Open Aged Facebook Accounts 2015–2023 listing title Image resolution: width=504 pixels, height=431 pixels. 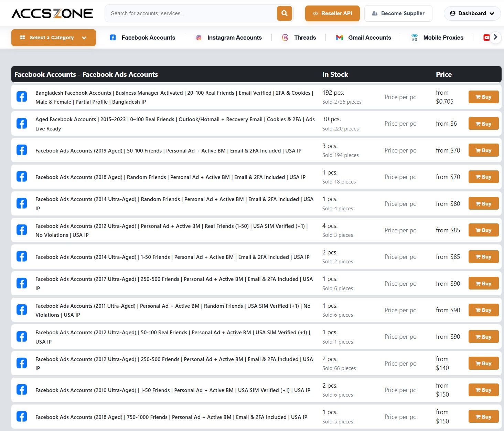click(175, 124)
